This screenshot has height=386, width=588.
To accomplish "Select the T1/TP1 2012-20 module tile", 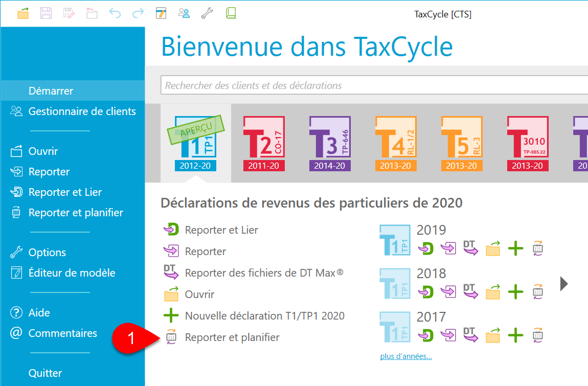I will 195,143.
